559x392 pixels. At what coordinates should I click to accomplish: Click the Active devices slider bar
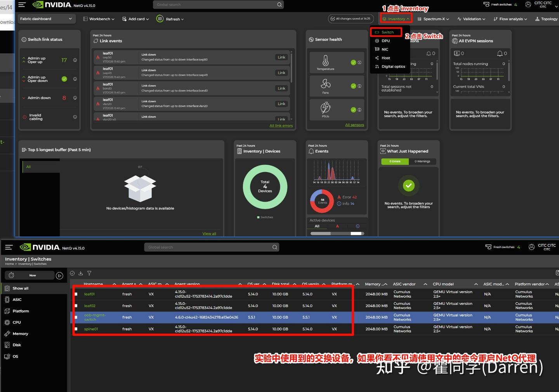[x=337, y=233]
